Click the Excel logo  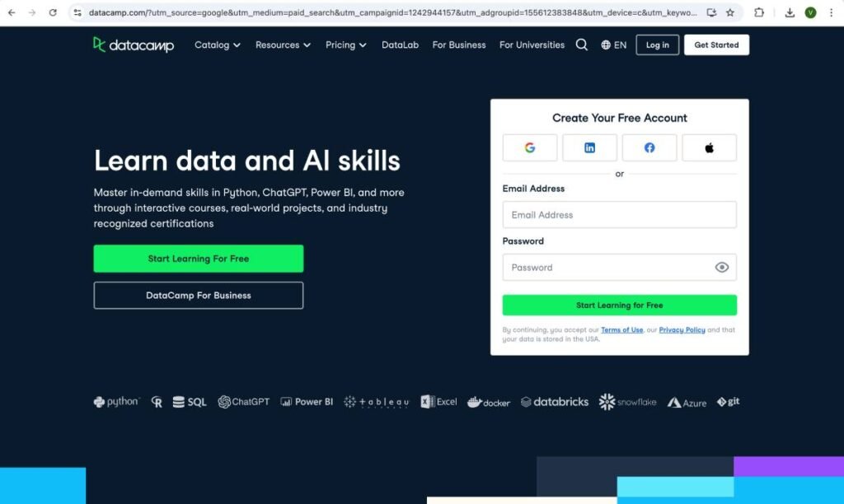[438, 402]
